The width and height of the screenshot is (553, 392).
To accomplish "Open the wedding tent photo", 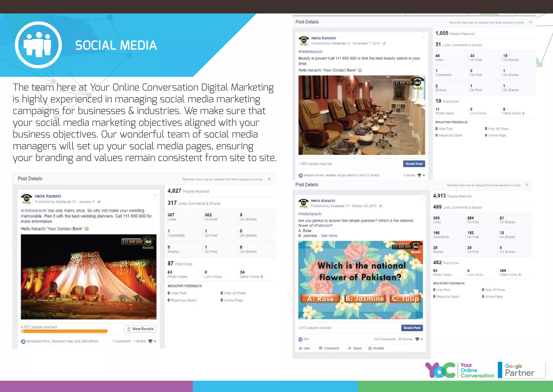I will (x=89, y=277).
